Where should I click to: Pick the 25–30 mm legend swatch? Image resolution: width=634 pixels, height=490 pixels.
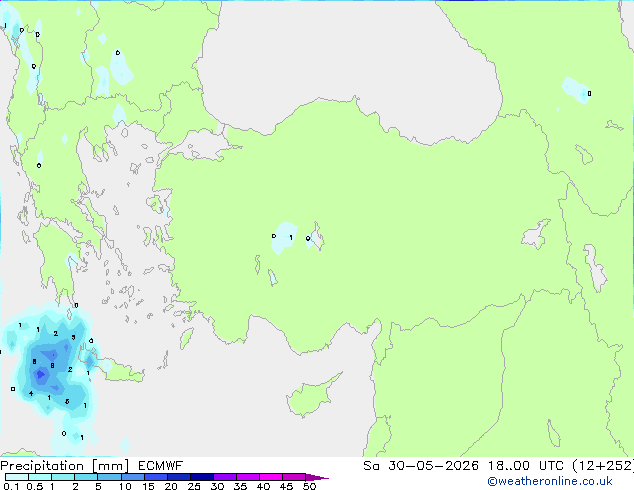coord(201,477)
